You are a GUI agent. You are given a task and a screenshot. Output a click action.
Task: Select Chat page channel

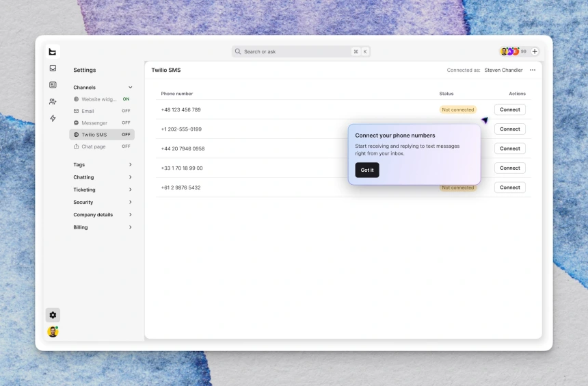tap(102, 146)
